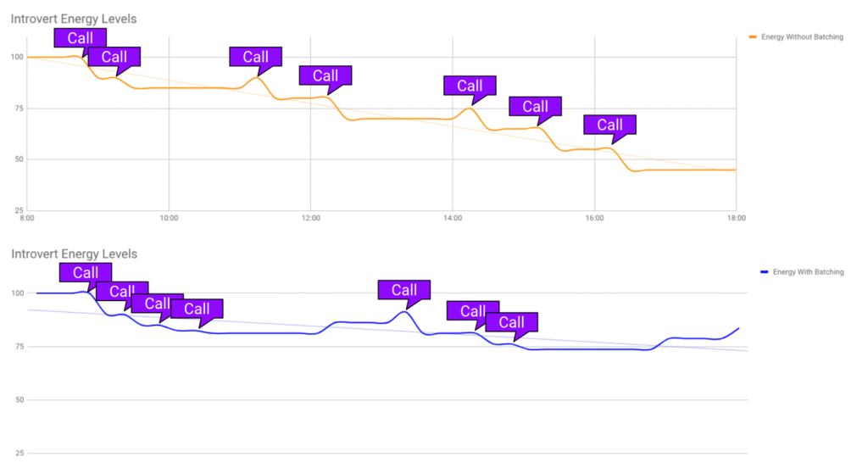The image size is (868, 474).
Task: Select the isolated middle Call callout on blue chart
Action: click(404, 290)
